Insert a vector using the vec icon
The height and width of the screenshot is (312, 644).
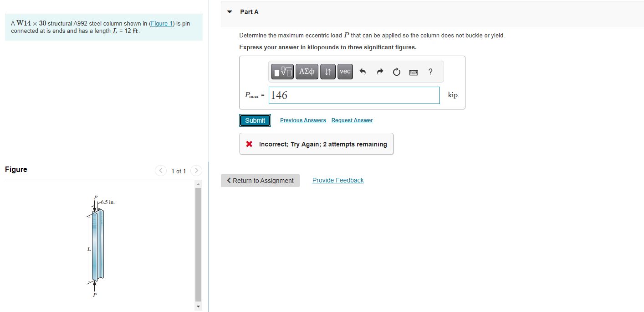pos(345,71)
